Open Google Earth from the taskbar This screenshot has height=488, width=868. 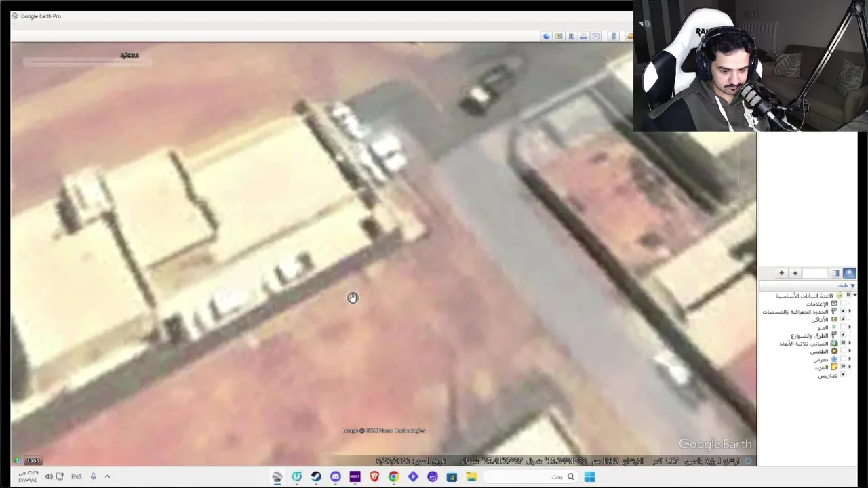277,476
